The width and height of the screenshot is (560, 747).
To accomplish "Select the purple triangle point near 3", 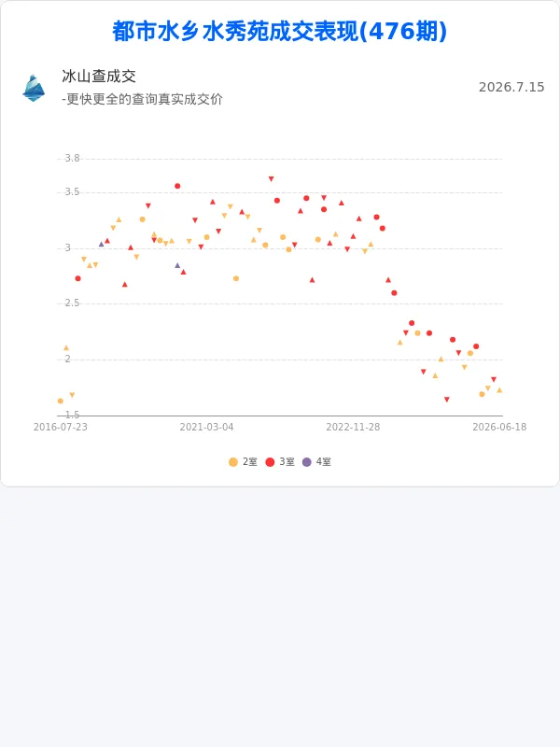I will point(102,244).
